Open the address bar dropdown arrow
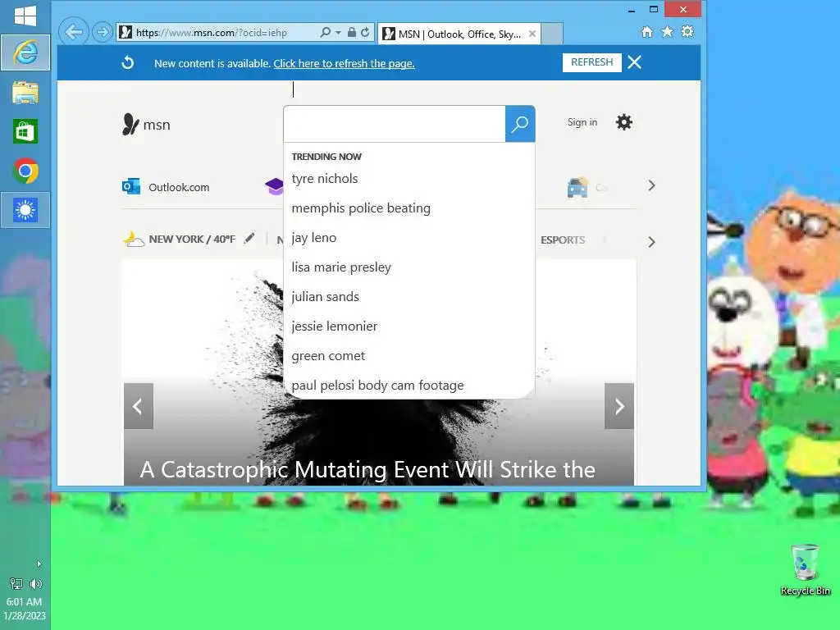 (338, 32)
